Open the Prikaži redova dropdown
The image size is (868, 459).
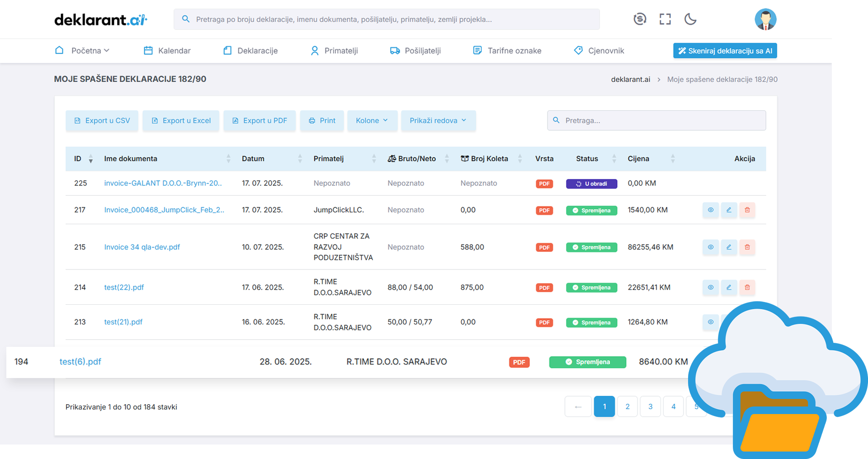click(x=438, y=121)
